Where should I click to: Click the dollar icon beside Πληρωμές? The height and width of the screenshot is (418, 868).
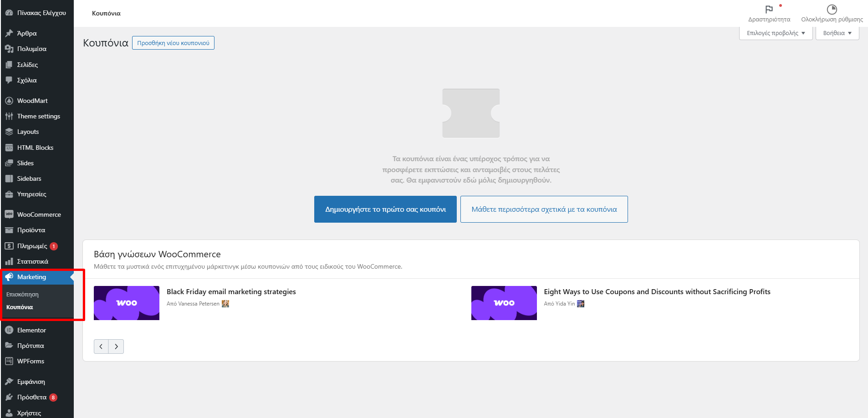pyautogui.click(x=9, y=246)
